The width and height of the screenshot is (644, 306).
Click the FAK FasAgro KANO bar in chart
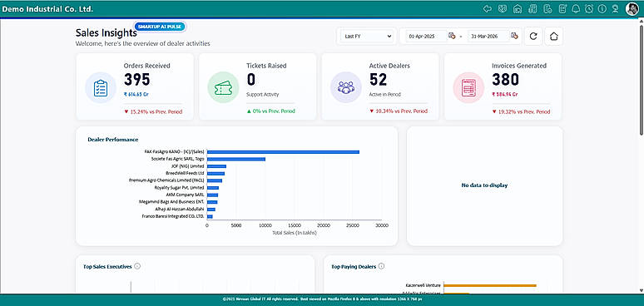pos(283,152)
